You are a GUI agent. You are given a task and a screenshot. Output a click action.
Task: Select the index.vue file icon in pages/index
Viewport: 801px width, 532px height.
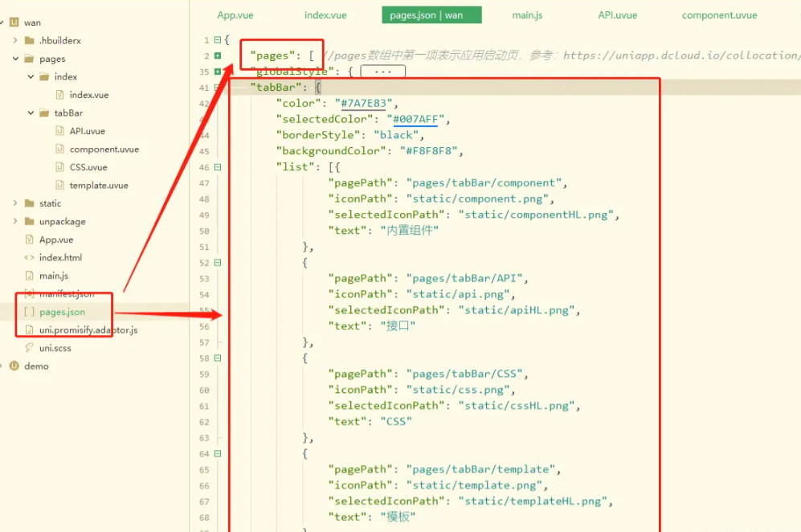click(59, 94)
